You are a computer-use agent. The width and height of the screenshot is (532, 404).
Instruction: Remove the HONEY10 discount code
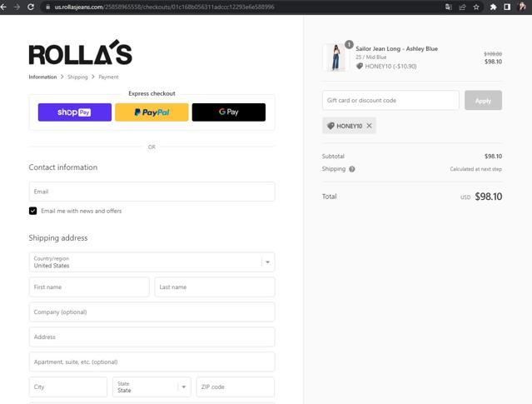369,126
